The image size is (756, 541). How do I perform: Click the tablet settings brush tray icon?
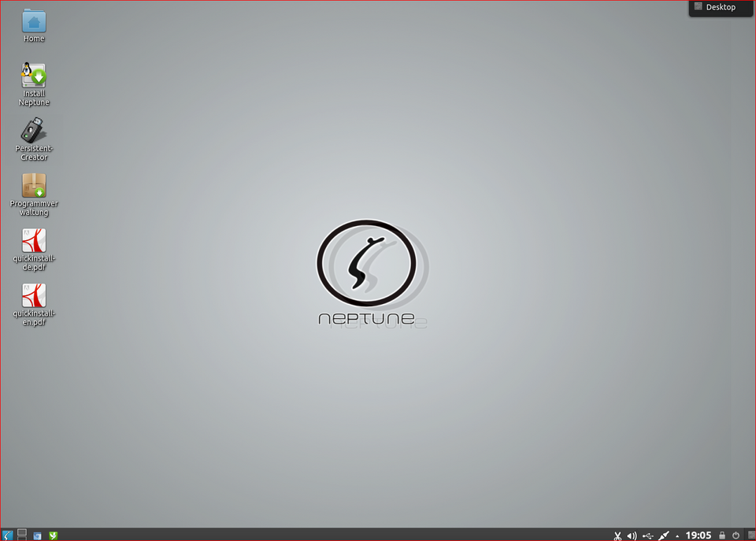664,535
